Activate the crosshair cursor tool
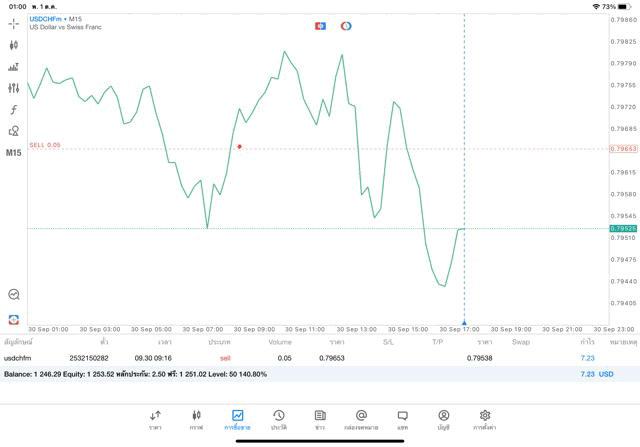The image size is (640, 447). (13, 23)
